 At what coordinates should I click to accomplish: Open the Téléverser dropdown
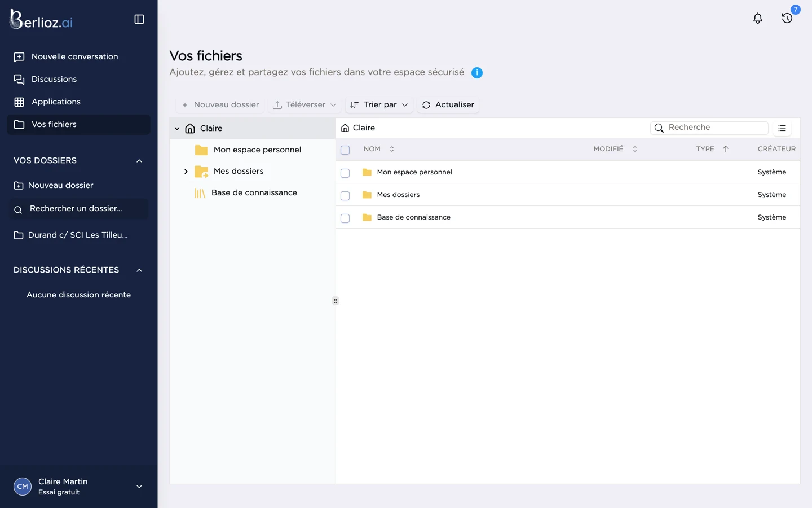[304, 105]
